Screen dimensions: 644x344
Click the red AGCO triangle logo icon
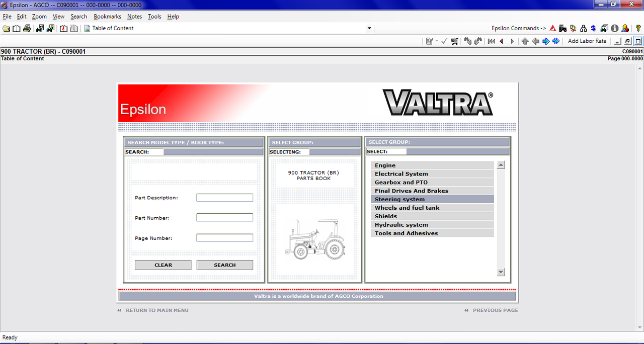click(x=552, y=28)
